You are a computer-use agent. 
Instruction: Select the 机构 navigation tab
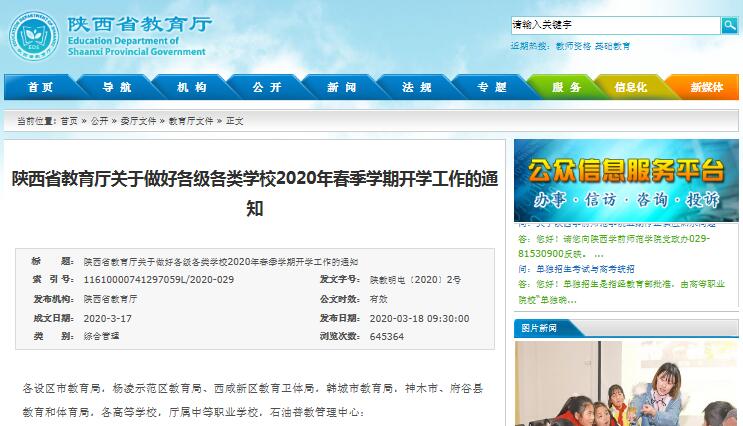click(191, 87)
